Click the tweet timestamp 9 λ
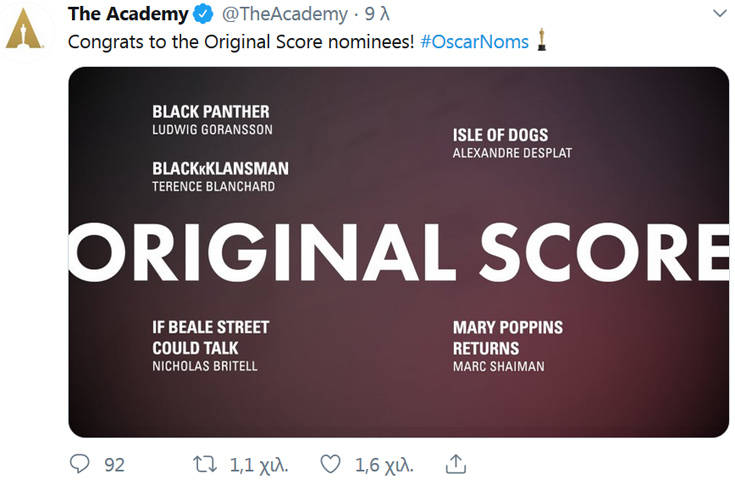 point(377,14)
